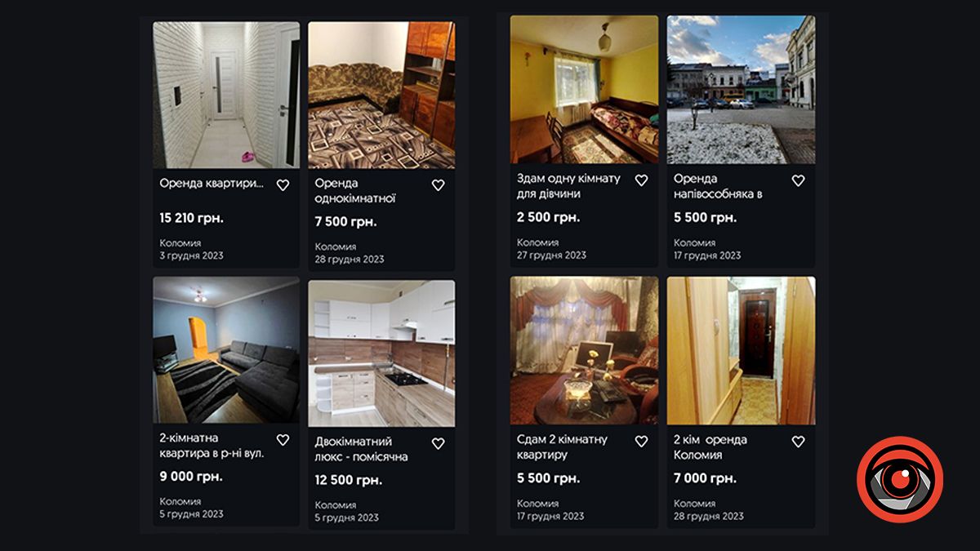Click the red eye logo icon
980x551 pixels.
click(x=900, y=479)
